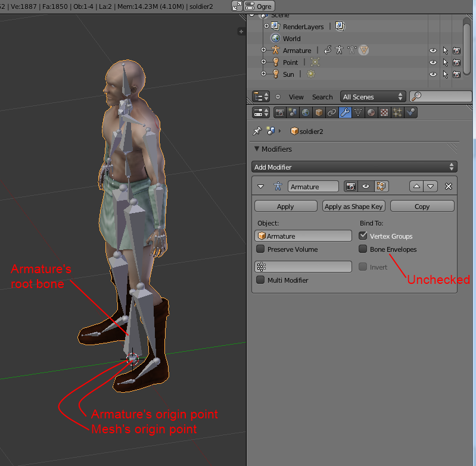Viewport: 476px width, 466px height.
Task: Switch to World properties tab
Action: [x=306, y=112]
